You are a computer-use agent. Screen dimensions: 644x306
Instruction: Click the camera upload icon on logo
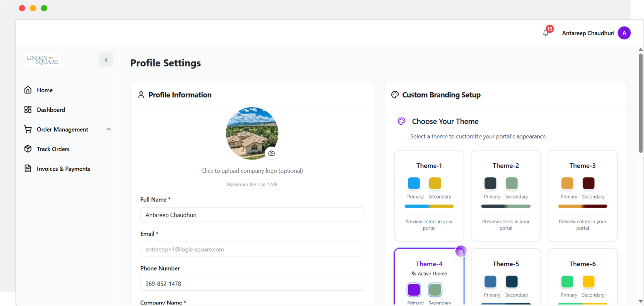tap(271, 153)
